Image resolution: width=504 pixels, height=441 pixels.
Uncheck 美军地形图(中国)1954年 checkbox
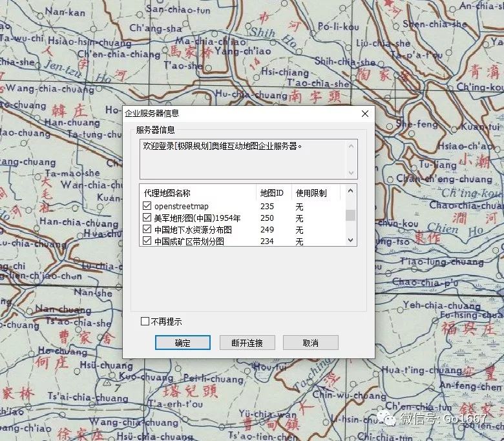147,218
